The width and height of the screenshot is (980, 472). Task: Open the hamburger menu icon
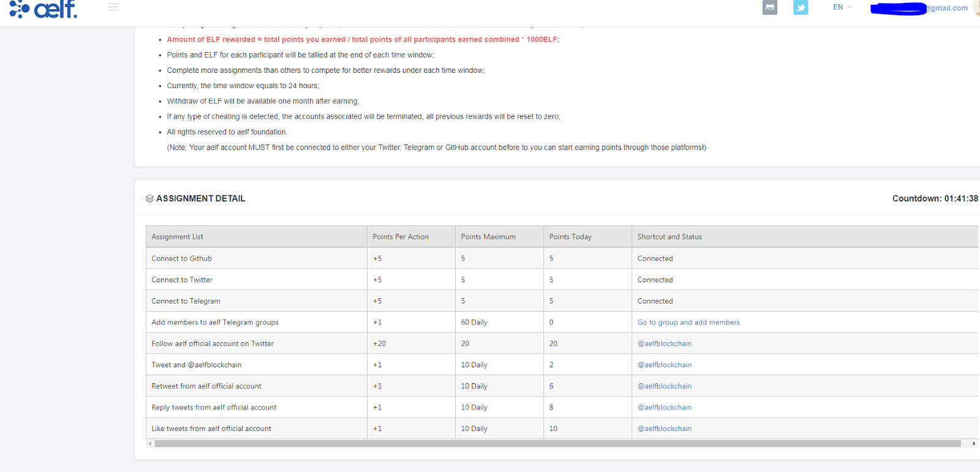113,7
